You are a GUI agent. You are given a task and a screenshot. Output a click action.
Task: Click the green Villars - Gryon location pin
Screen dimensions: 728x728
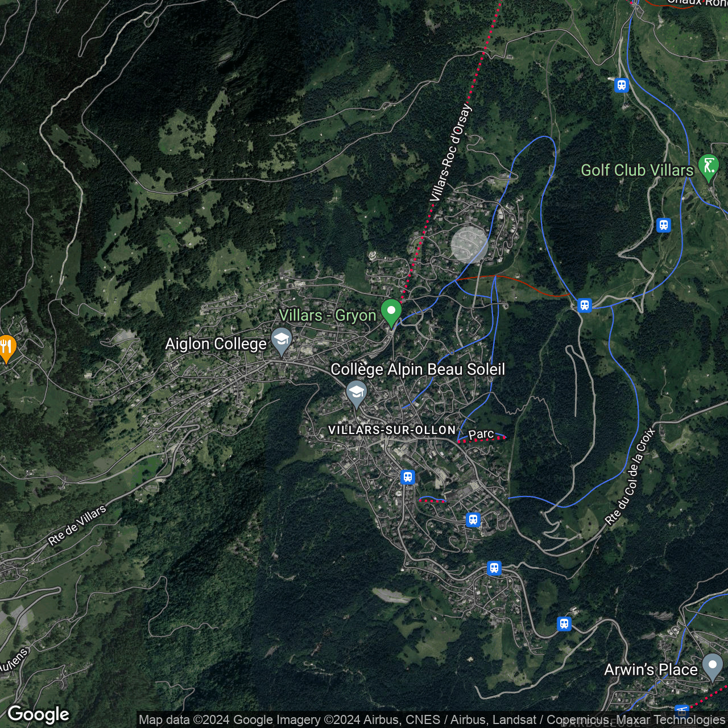391,311
